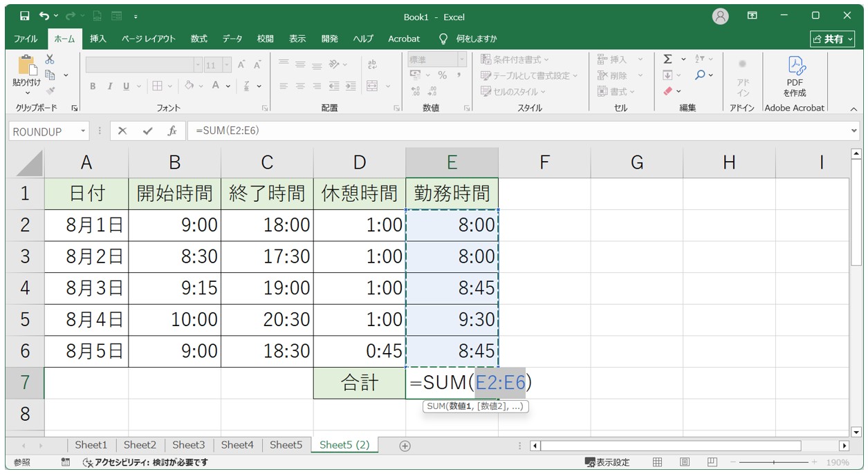The width and height of the screenshot is (868, 474).
Task: Click the zoom slider handle
Action: 773,462
